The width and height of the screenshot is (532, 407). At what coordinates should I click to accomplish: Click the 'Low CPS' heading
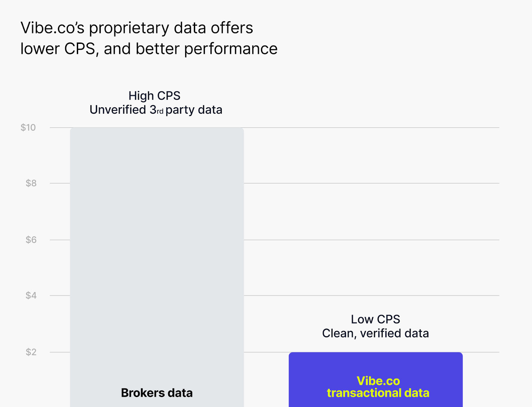coord(375,319)
